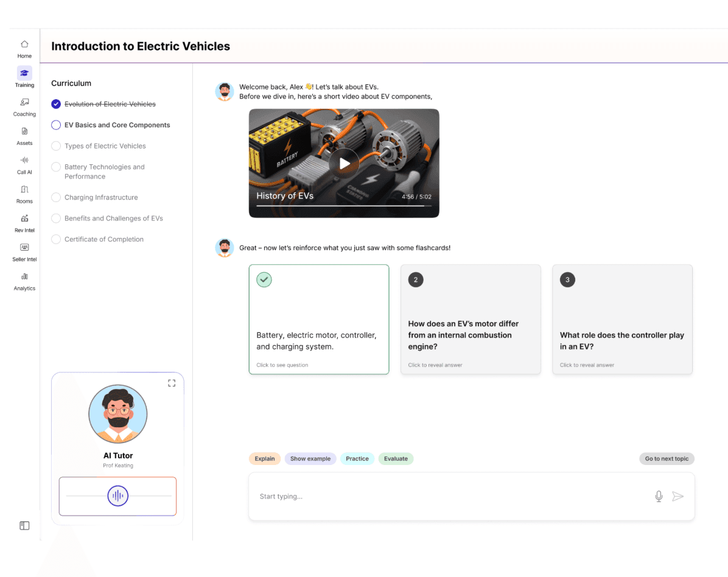Open the Coaching section icon
This screenshot has height=577, width=728.
click(24, 102)
